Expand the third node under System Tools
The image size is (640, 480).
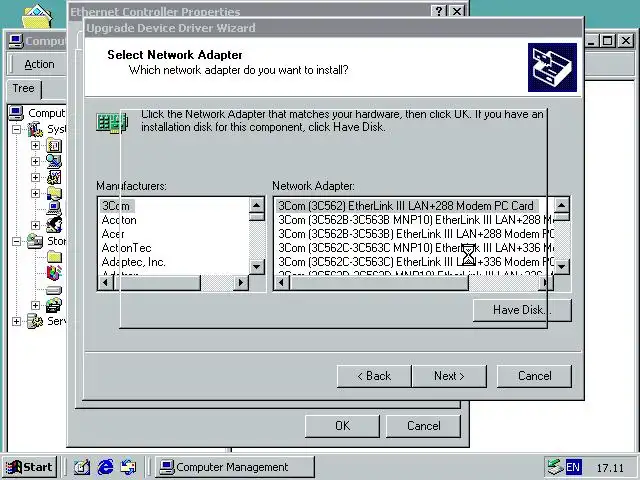pos(36,177)
